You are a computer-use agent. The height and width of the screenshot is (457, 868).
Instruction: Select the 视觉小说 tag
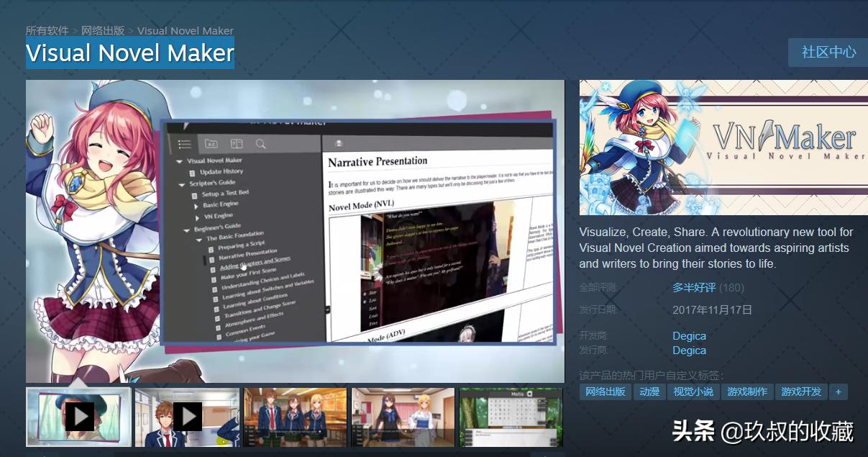(693, 392)
